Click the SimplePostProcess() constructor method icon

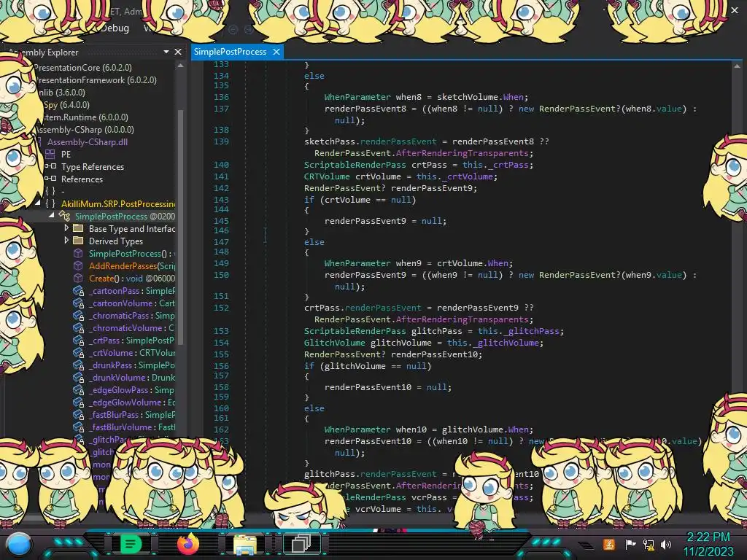(x=78, y=253)
